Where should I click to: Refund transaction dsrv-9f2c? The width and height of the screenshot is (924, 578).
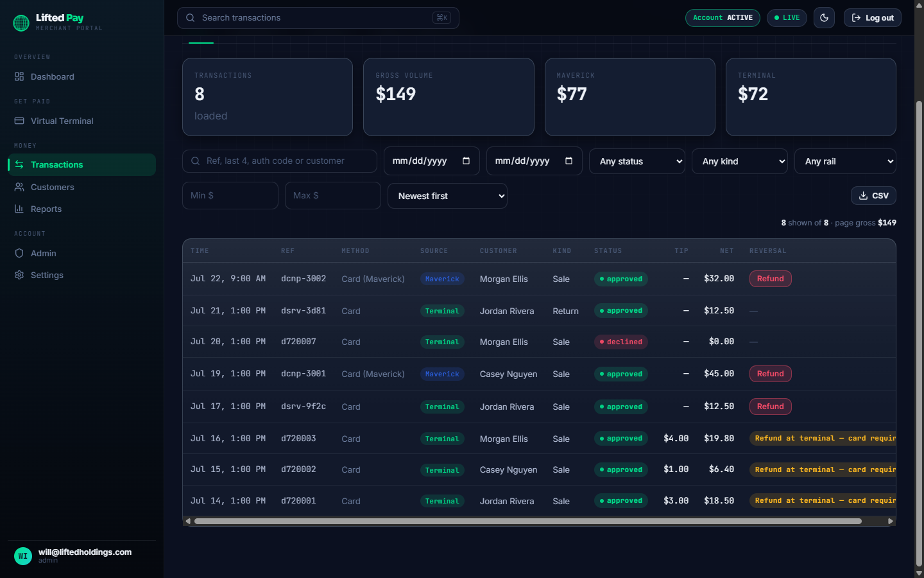[x=770, y=407]
